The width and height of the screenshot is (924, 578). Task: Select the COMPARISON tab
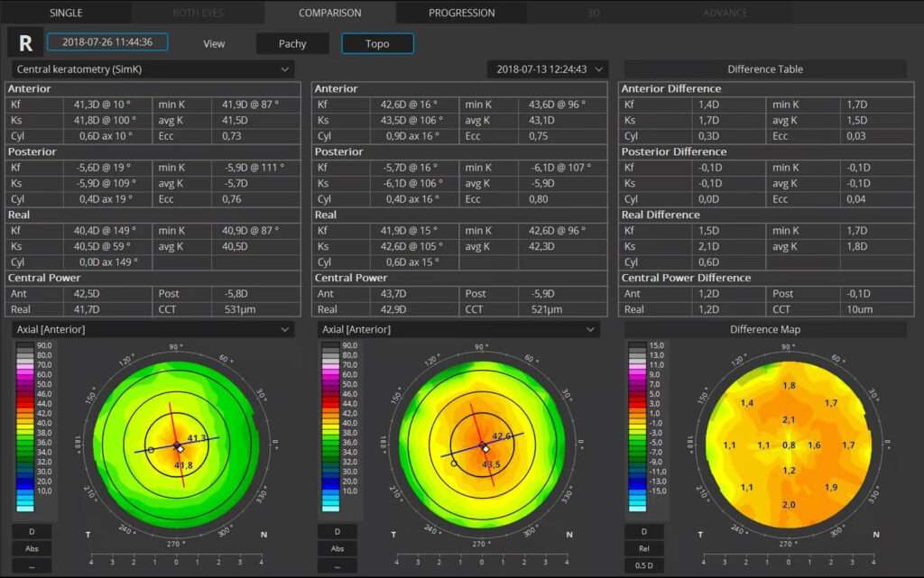point(330,13)
